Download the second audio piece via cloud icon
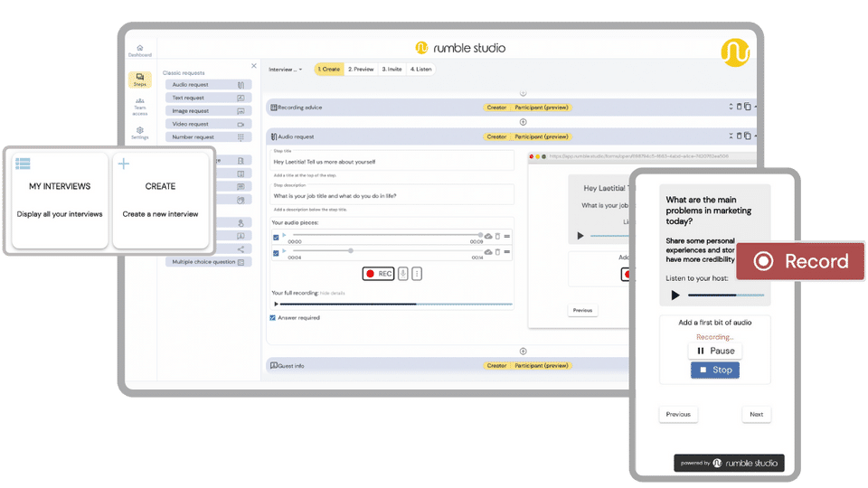The width and height of the screenshot is (868, 488). click(x=488, y=252)
